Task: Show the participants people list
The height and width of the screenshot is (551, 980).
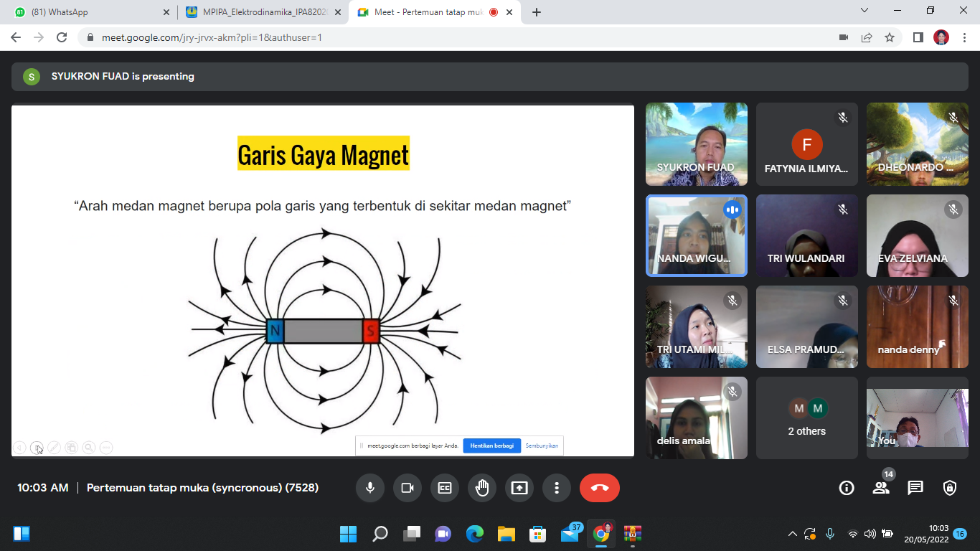Action: point(881,488)
